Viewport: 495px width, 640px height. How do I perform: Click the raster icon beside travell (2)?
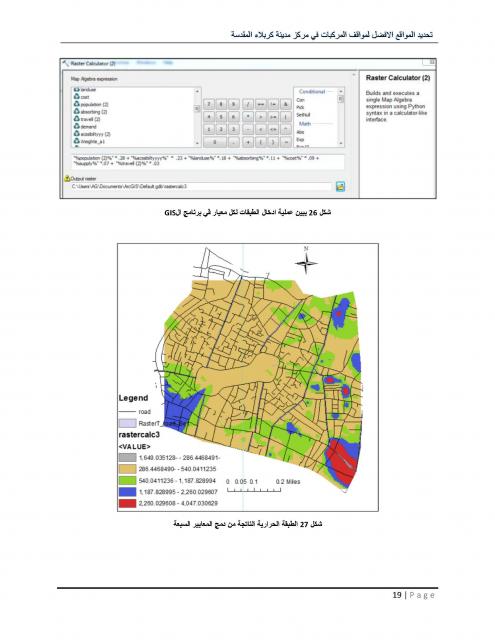click(x=76, y=119)
